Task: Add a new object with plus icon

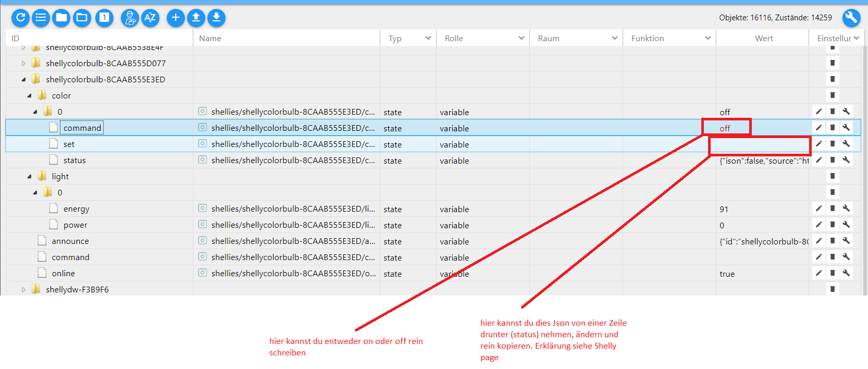Action: pyautogui.click(x=176, y=18)
